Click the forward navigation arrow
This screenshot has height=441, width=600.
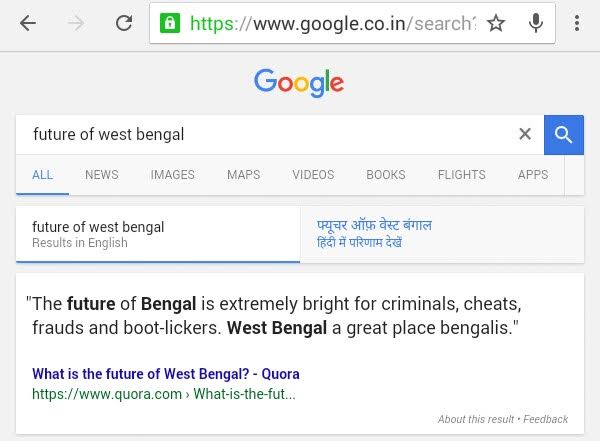pos(76,23)
